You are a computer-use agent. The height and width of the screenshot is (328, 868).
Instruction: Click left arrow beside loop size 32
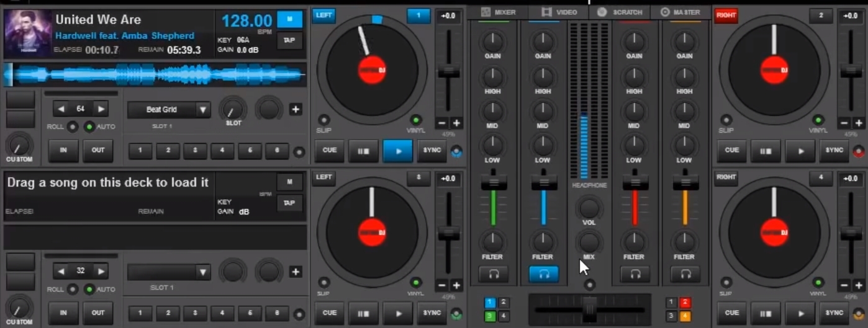point(60,271)
